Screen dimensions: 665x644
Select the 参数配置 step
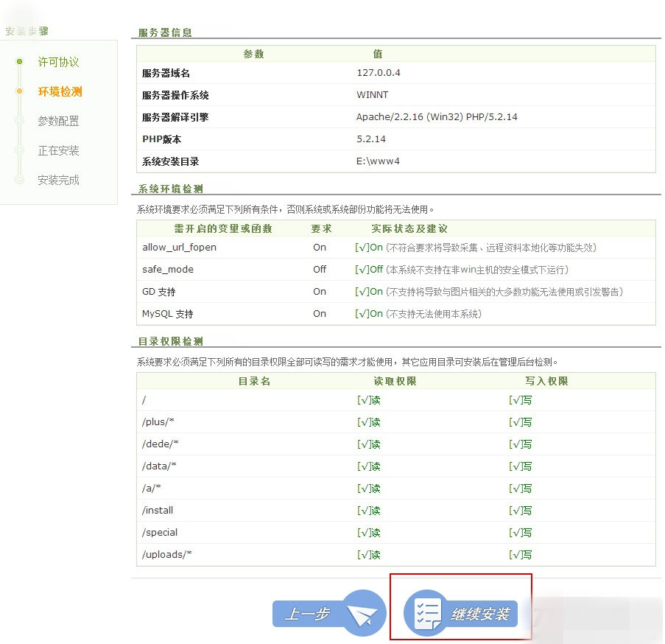[58, 121]
